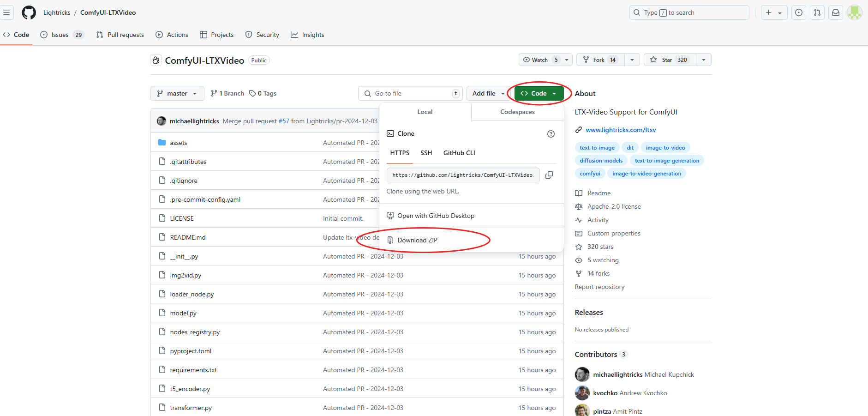Open pull request #57 link in commit message
This screenshot has height=416, width=868.
284,121
